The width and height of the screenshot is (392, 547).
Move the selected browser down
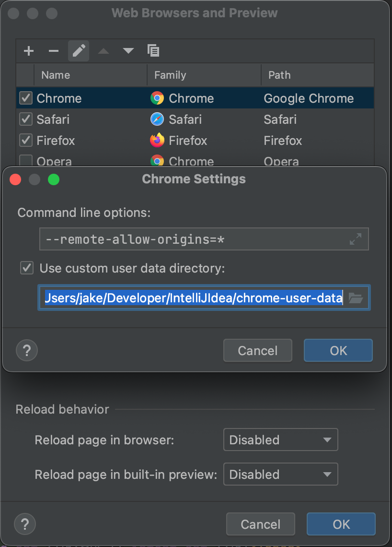(x=128, y=51)
